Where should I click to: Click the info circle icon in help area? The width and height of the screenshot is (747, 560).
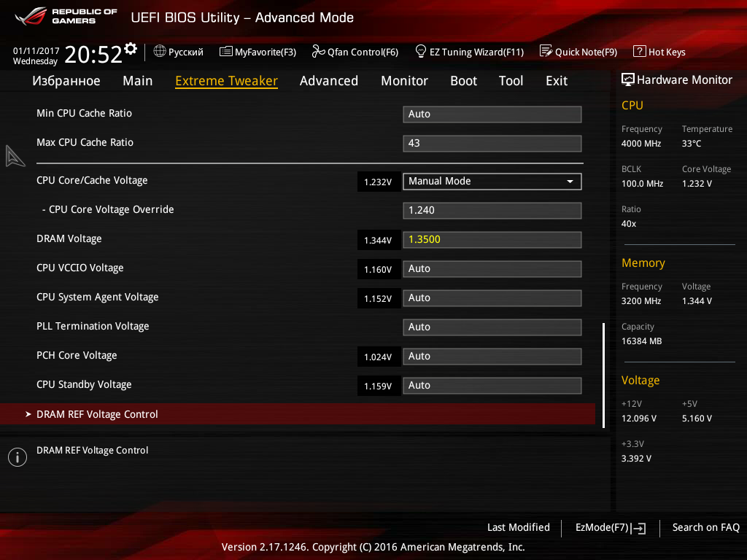[18, 457]
